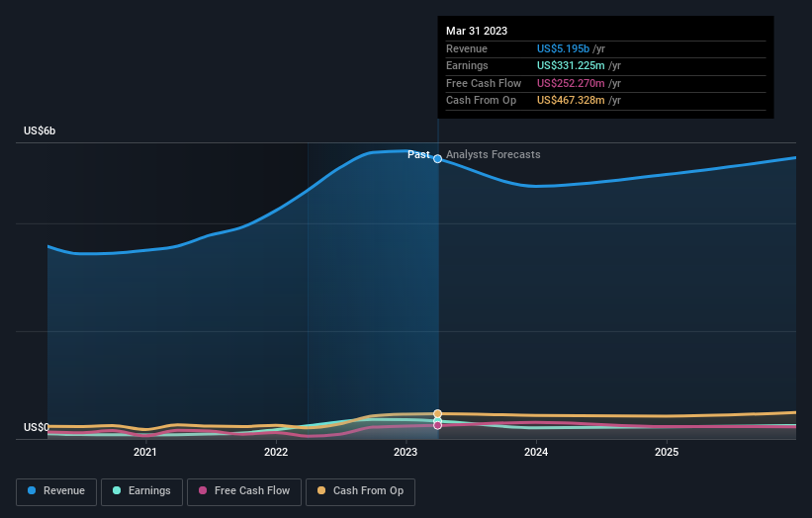Click the 'Mar 31 2023' tooltip date
Viewport: 812px width, 518px height.
click(x=477, y=31)
